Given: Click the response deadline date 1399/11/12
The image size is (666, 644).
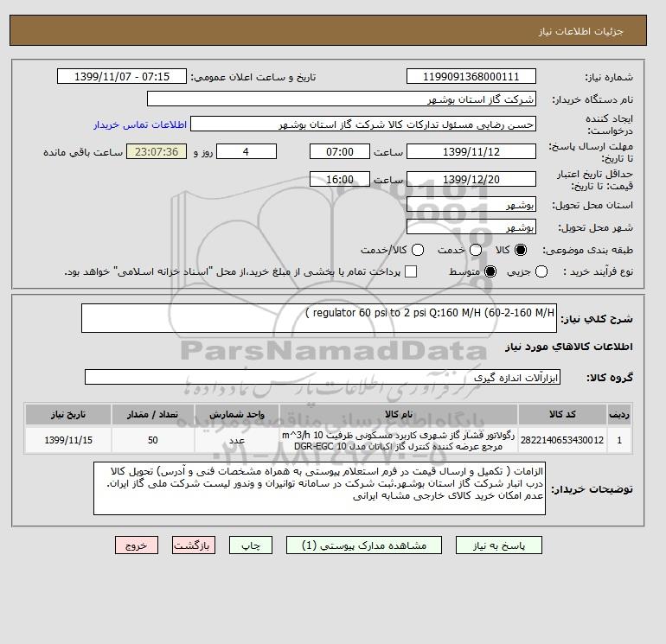Looking at the screenshot, I should pyautogui.click(x=471, y=151).
